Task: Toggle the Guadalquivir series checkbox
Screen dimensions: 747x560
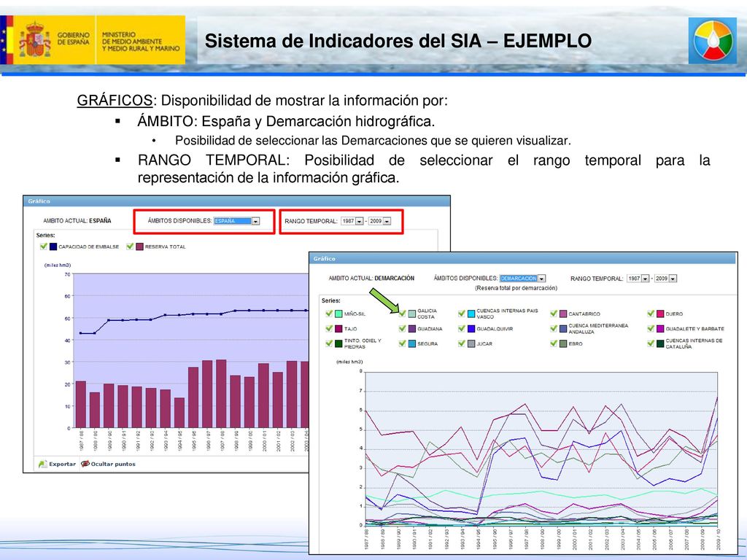Action: tap(462, 329)
